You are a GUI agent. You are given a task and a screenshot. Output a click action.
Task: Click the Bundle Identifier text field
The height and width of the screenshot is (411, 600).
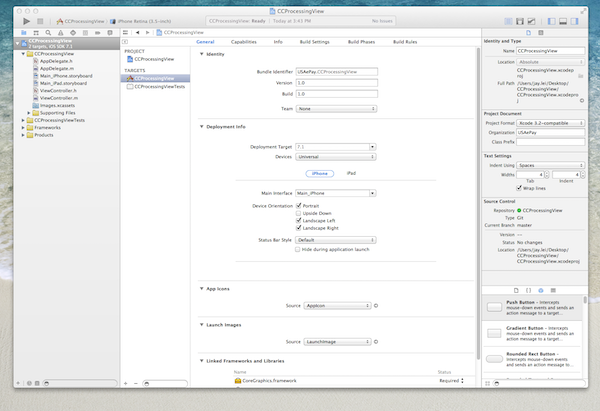click(x=335, y=73)
